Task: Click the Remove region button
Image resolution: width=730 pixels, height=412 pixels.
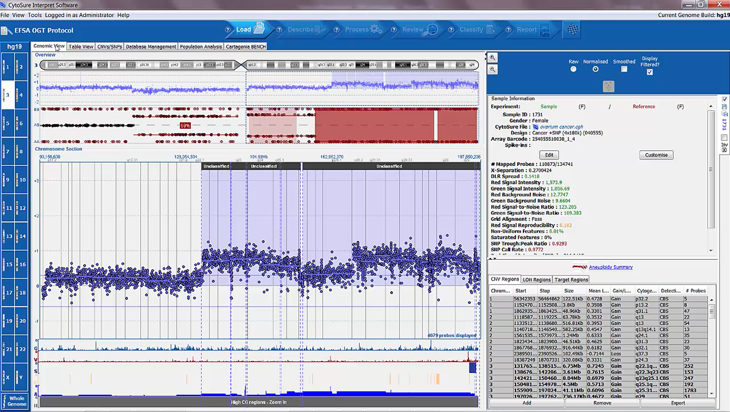Action: point(602,403)
